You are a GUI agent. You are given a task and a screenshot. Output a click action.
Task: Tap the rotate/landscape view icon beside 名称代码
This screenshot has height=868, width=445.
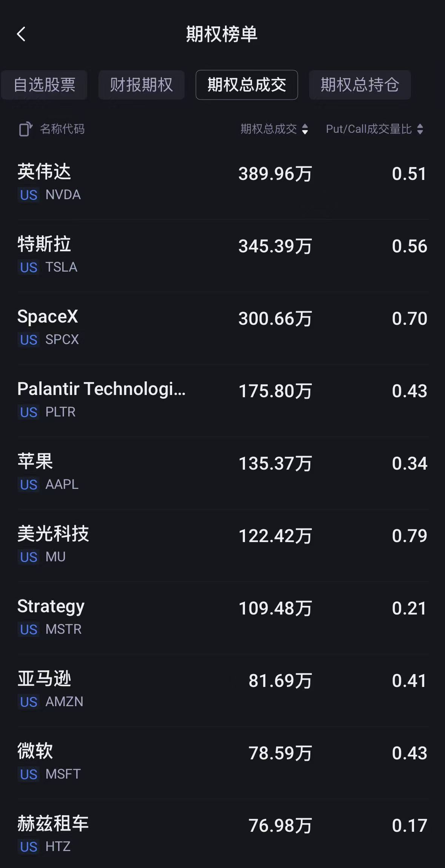[x=25, y=129]
